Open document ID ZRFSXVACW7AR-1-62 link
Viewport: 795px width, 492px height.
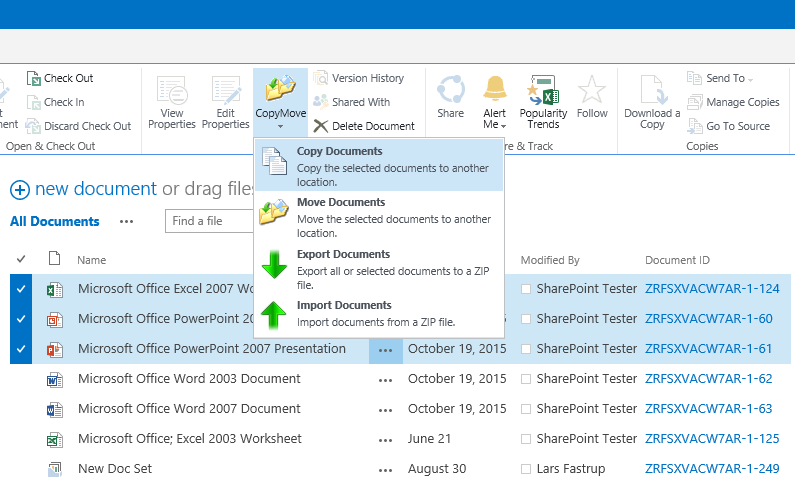point(708,379)
